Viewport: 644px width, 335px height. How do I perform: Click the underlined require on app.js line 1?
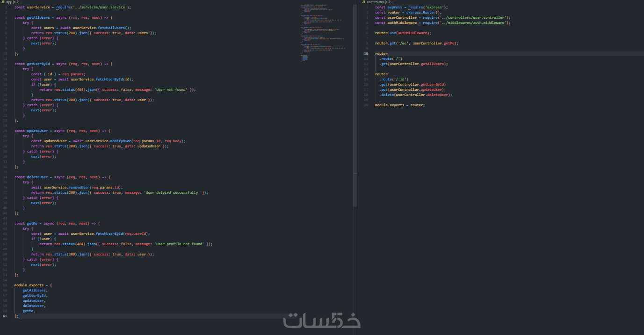(64, 7)
